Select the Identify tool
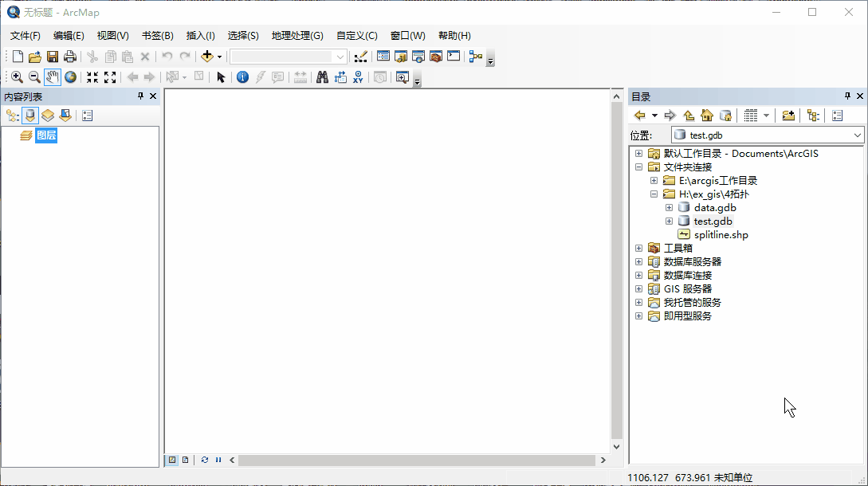Image resolution: width=868 pixels, height=486 pixels. 242,77
